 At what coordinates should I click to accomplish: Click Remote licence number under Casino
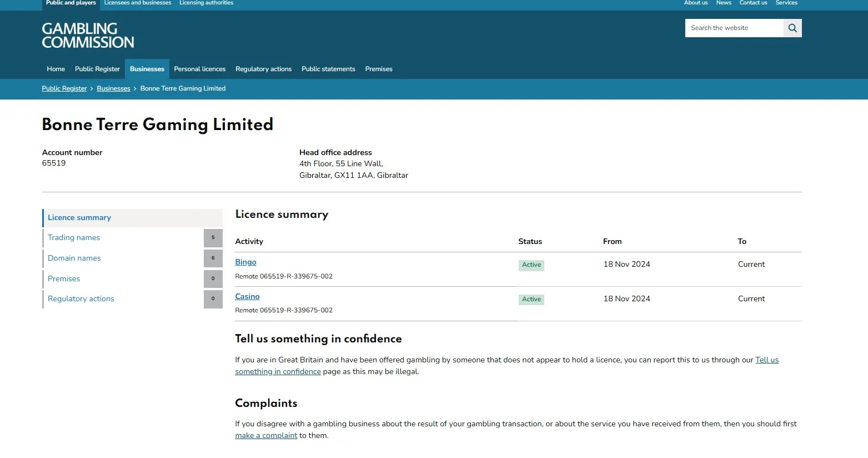tap(284, 311)
